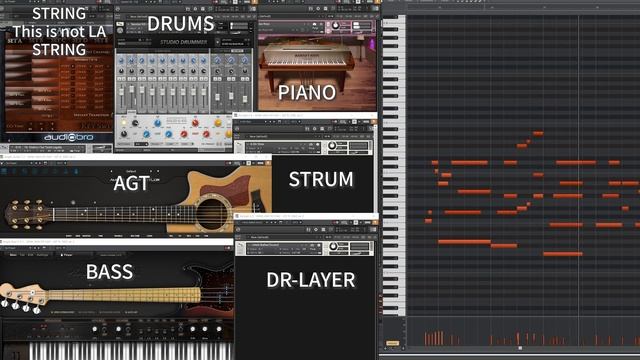Select the highest note in the piano roll
The height and width of the screenshot is (360, 640).
pyautogui.click(x=538, y=133)
